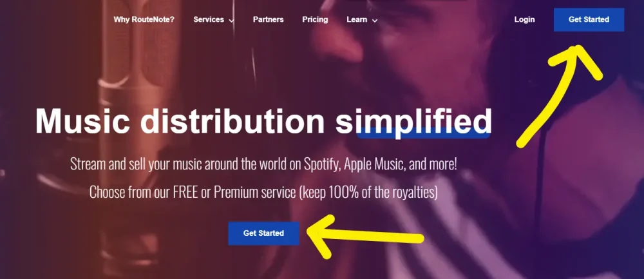Expand the chevron beside Services

(232, 20)
